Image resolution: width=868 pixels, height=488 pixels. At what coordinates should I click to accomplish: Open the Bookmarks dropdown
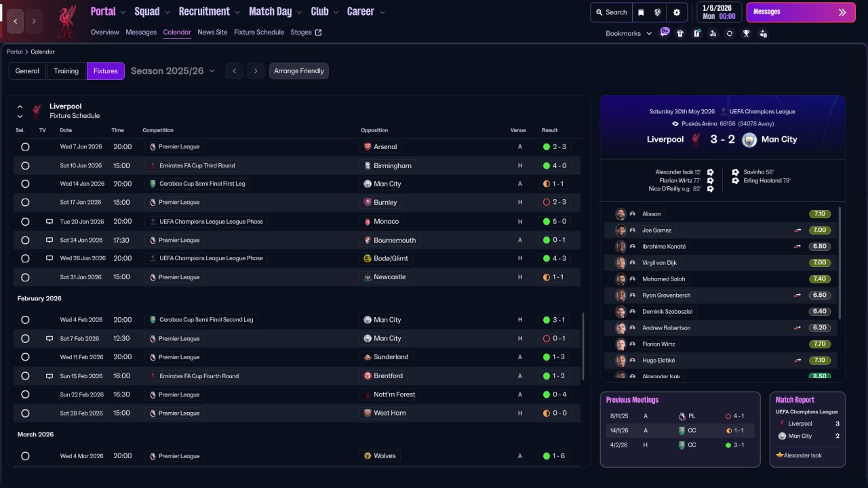pyautogui.click(x=629, y=33)
